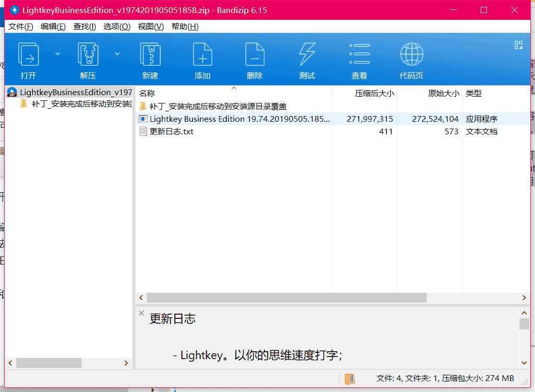Click preview pane vertical scrollbar thumb
This screenshot has height=392, width=535.
(524, 324)
